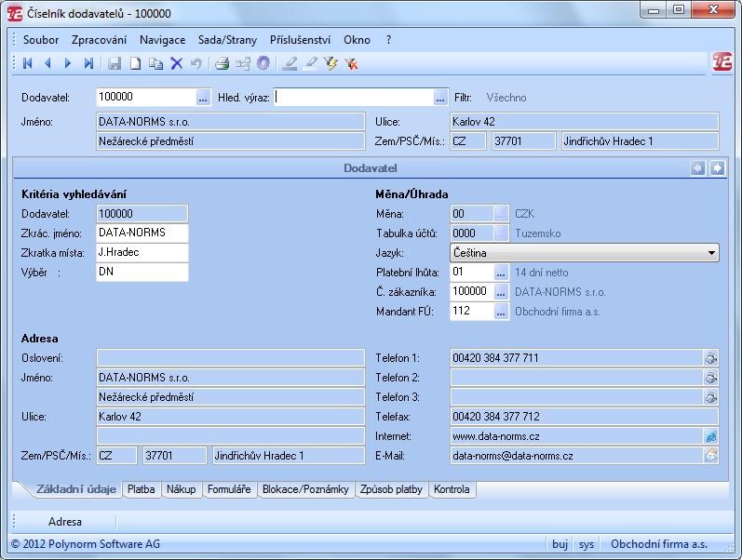Viewport: 742px width, 560px height.
Task: Switch to the Blokace/Poznámky tab
Action: click(x=305, y=489)
